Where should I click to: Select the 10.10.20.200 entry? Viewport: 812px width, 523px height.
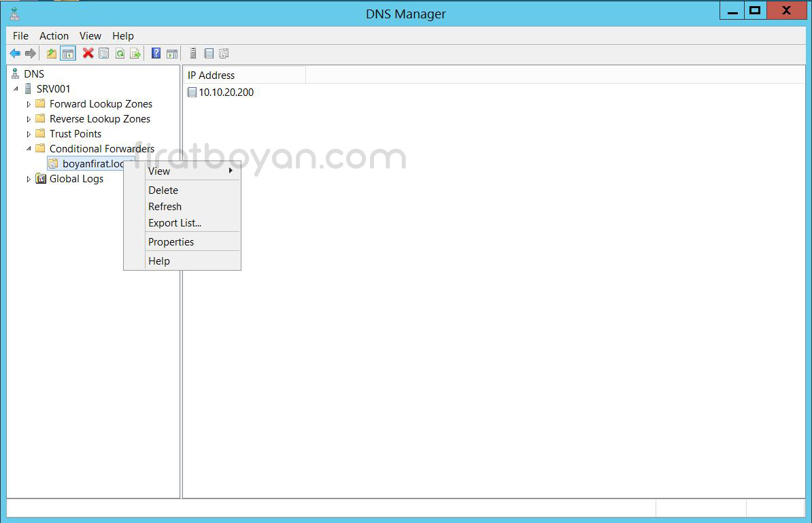point(226,92)
